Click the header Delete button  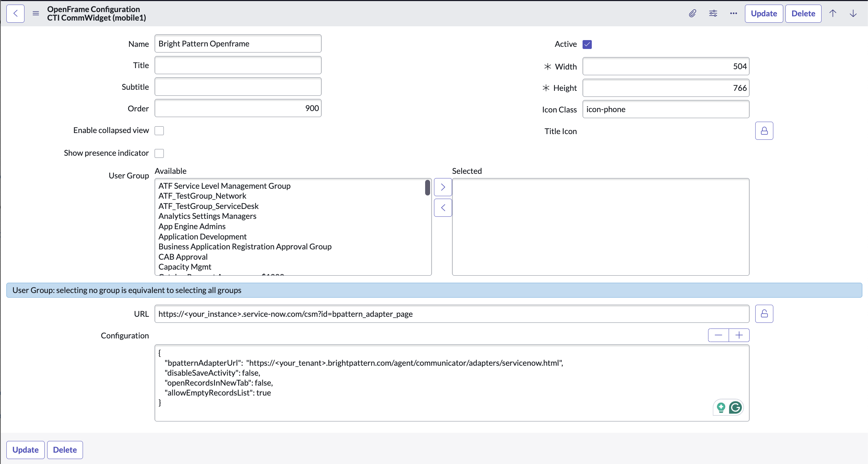803,13
